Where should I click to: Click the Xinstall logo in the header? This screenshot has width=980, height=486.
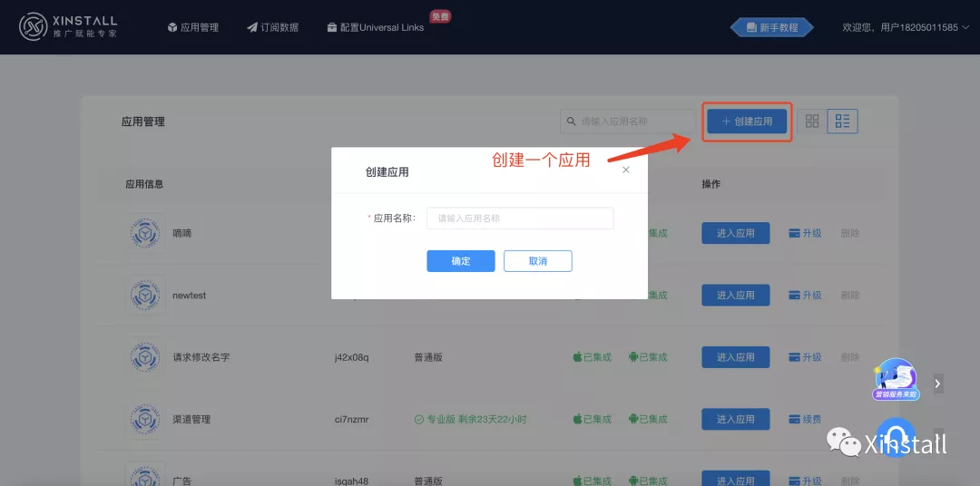click(67, 27)
